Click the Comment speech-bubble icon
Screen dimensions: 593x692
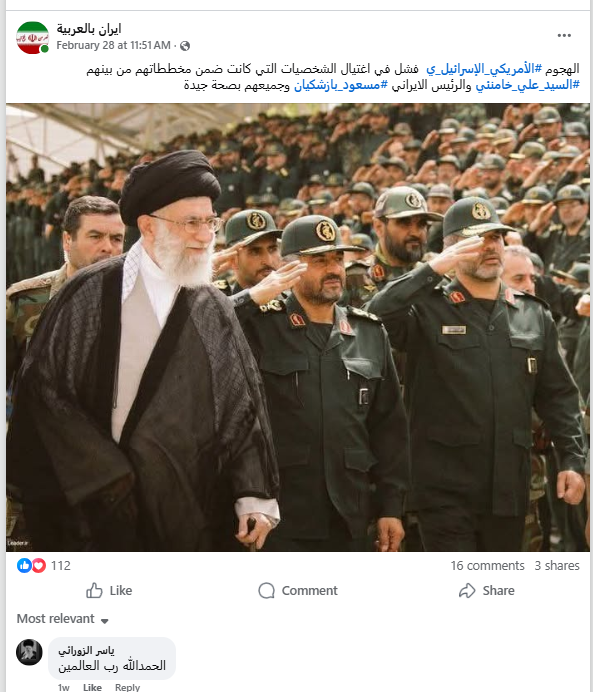[266, 590]
